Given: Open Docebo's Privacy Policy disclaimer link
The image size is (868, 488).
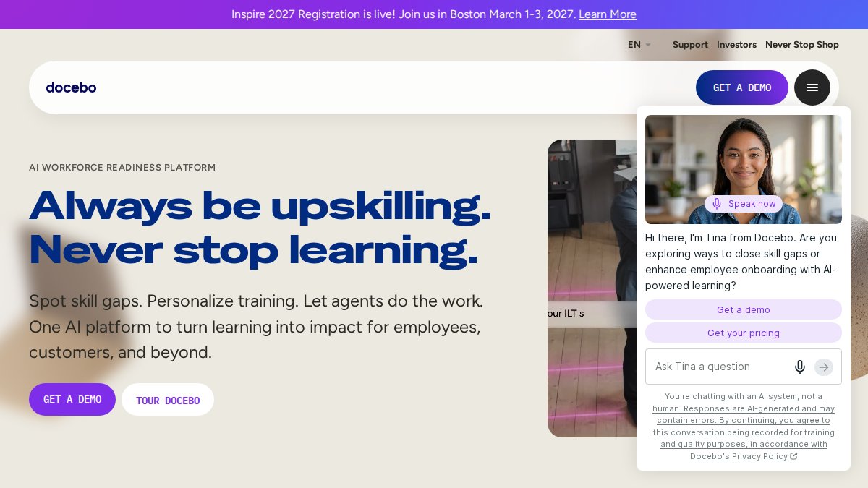Looking at the screenshot, I should pyautogui.click(x=744, y=427).
